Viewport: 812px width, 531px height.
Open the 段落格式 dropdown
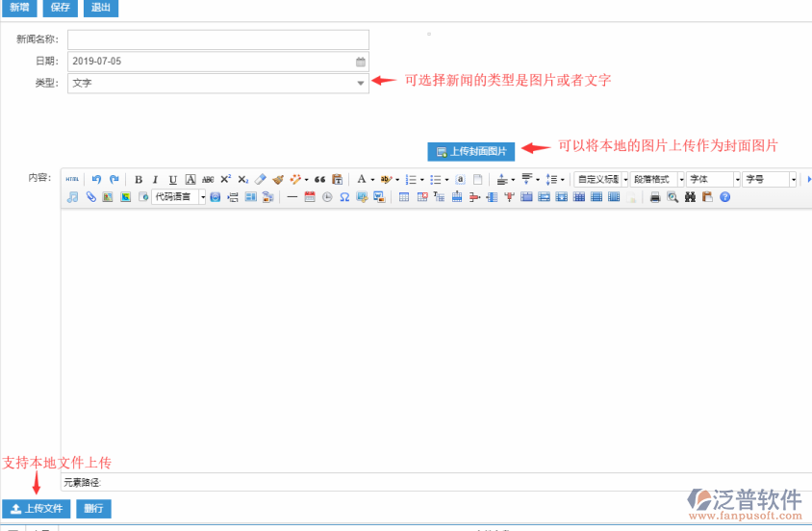click(657, 179)
